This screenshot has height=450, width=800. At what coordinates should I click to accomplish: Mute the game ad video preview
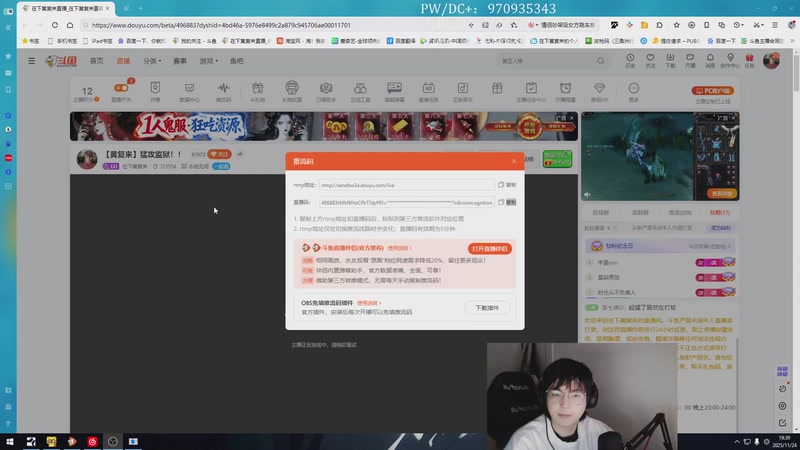(587, 194)
